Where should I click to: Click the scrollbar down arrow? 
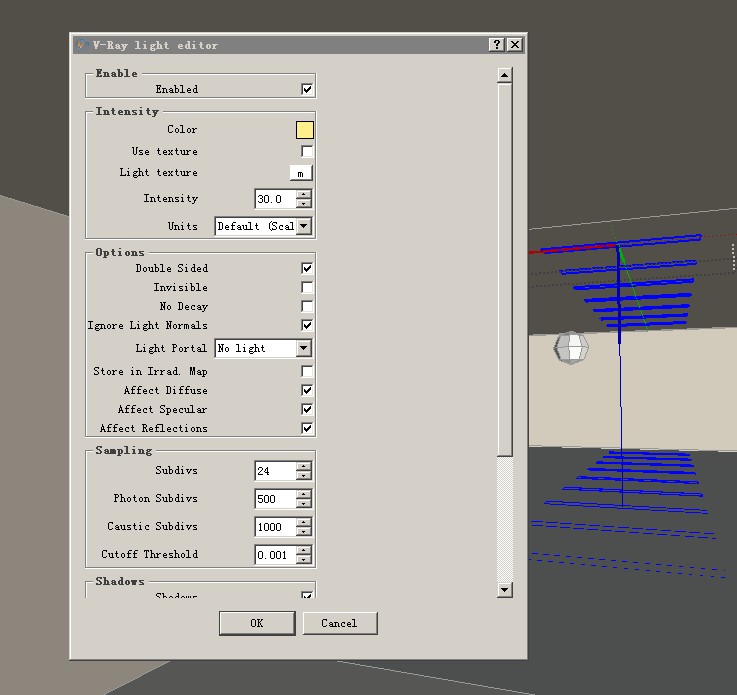(504, 590)
